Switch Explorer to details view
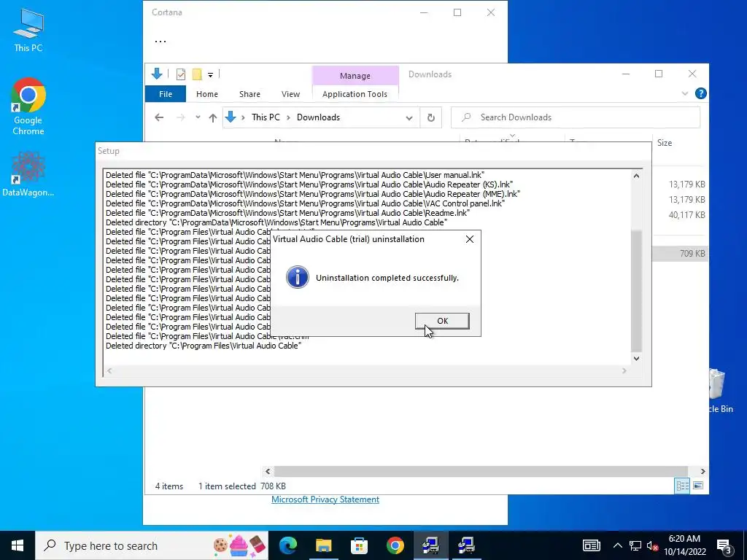The image size is (747, 560). click(682, 486)
